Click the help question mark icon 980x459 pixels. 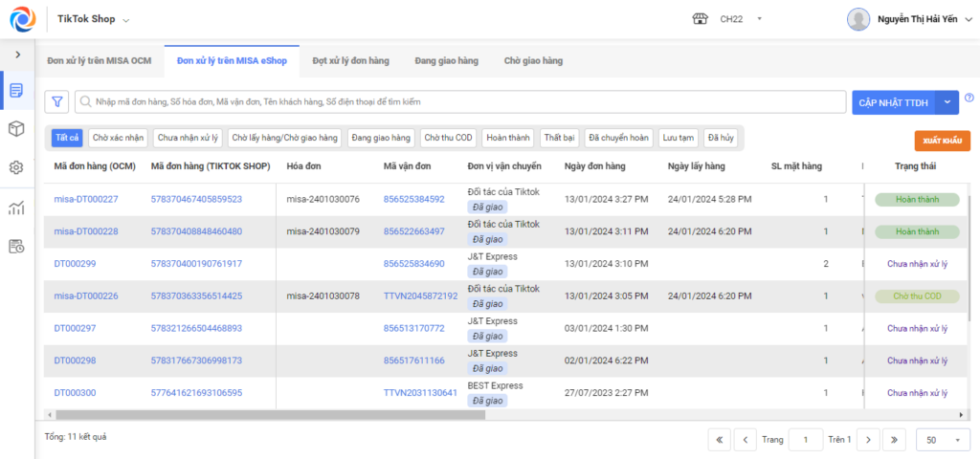(x=969, y=98)
